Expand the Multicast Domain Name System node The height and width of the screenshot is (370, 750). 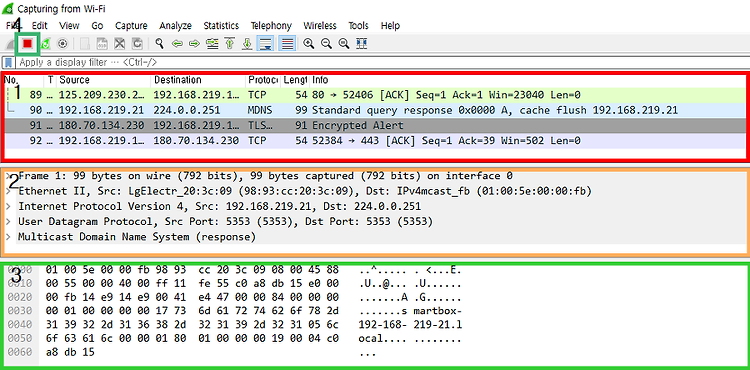tap(8, 237)
